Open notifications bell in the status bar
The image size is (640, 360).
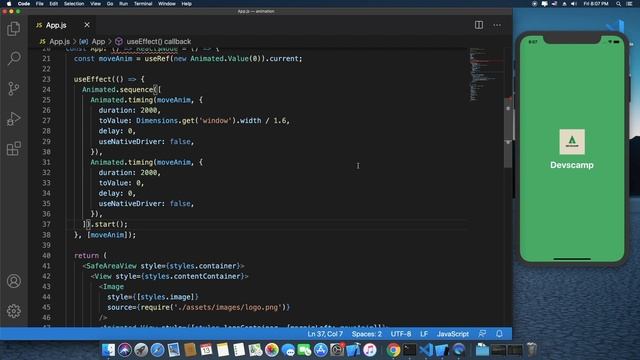pos(499,333)
